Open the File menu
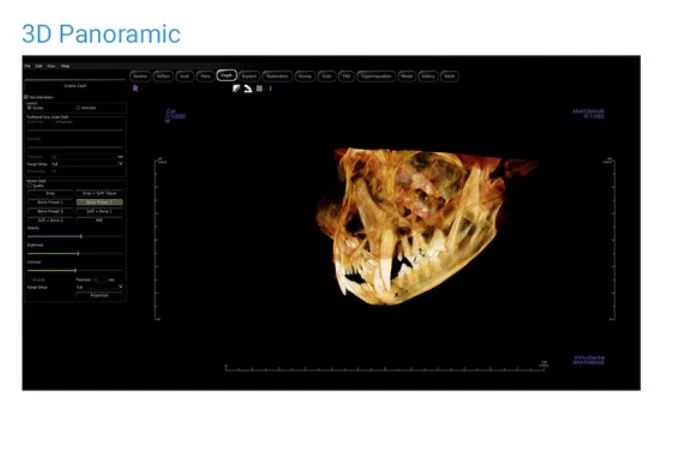This screenshot has height=458, width=679. [27, 66]
